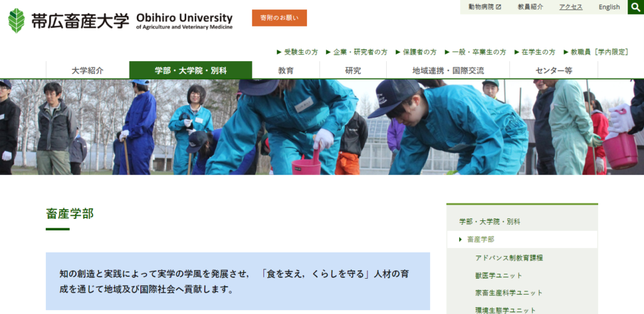Click the farm students banner photo
The height and width of the screenshot is (314, 644).
tap(322, 127)
